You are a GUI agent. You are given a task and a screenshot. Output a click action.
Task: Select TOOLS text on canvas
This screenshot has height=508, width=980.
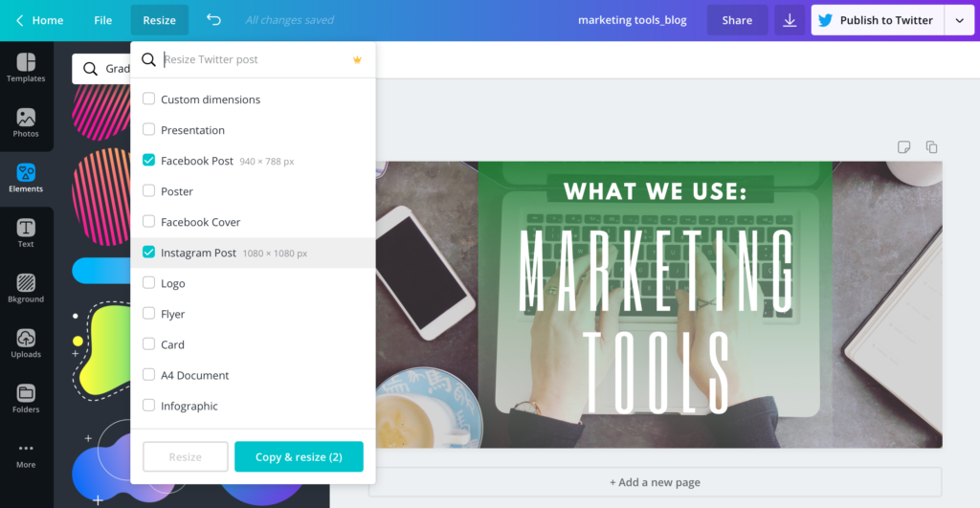[656, 373]
